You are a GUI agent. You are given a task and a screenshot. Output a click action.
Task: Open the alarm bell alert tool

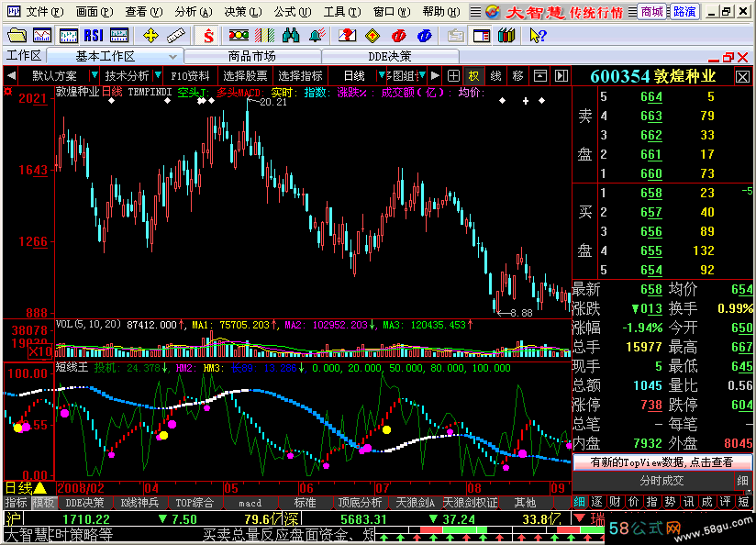coord(317,35)
